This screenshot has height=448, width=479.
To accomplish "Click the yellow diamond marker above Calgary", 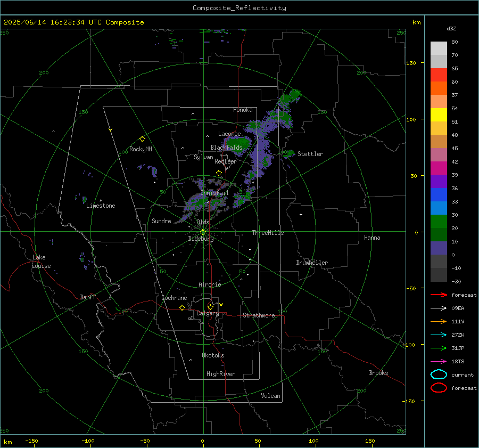I will click(210, 307).
